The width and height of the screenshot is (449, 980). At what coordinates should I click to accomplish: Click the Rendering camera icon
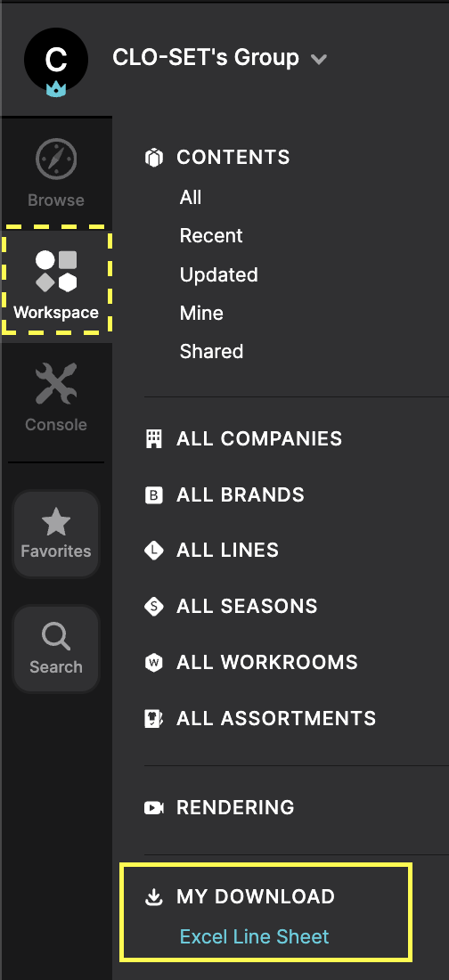point(153,807)
